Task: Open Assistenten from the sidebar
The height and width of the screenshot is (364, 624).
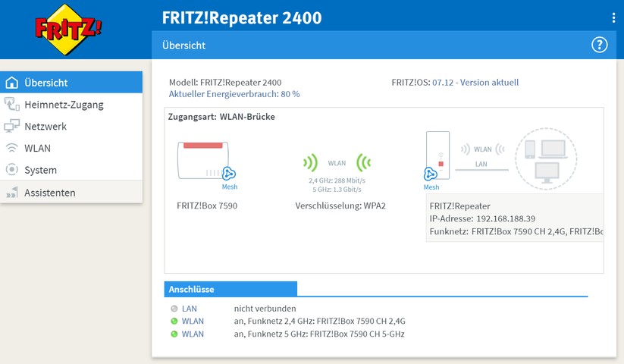Action: click(49, 193)
